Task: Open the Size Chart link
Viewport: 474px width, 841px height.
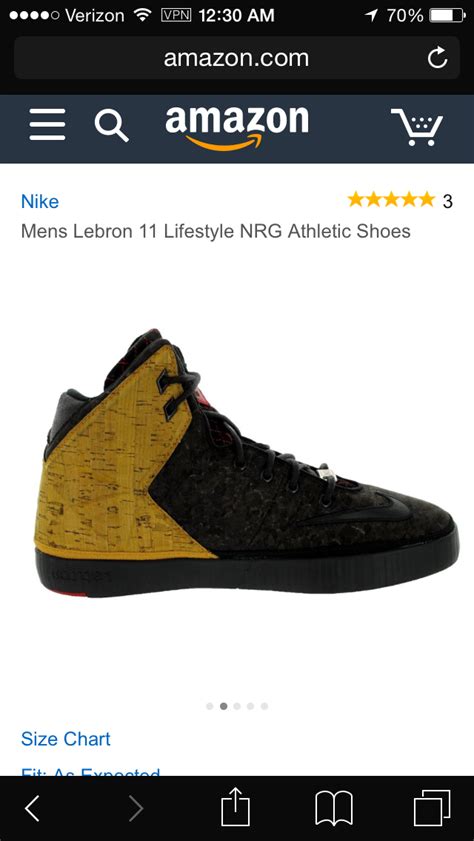Action: pos(65,739)
